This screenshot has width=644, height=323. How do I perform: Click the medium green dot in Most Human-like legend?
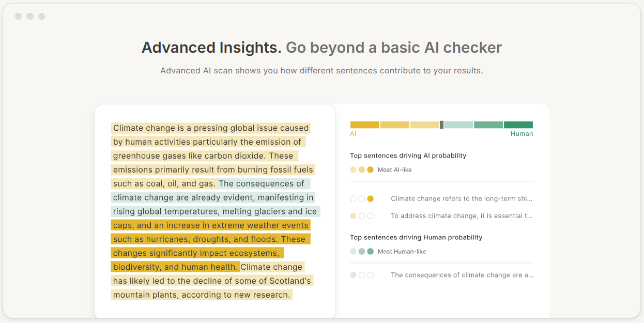[x=362, y=251]
